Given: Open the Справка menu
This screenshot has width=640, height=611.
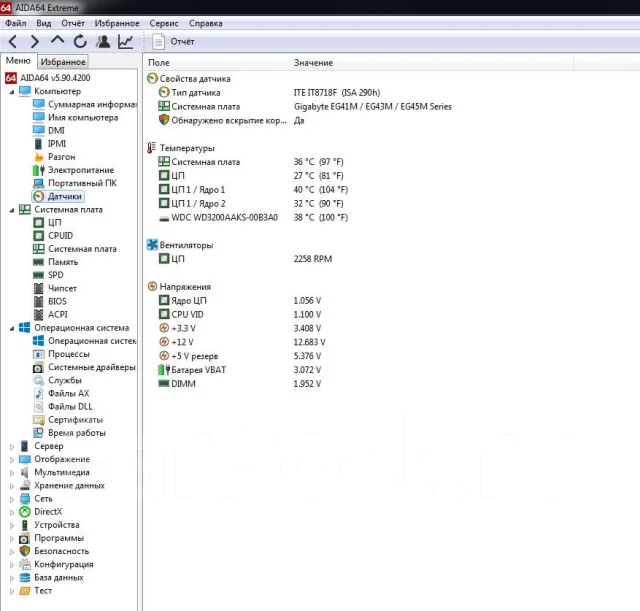Looking at the screenshot, I should (x=206, y=23).
